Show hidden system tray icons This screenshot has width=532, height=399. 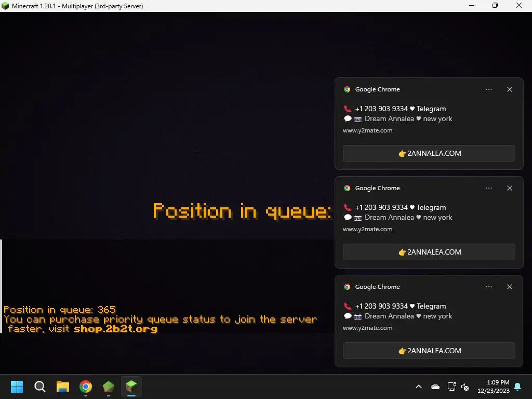coord(419,387)
